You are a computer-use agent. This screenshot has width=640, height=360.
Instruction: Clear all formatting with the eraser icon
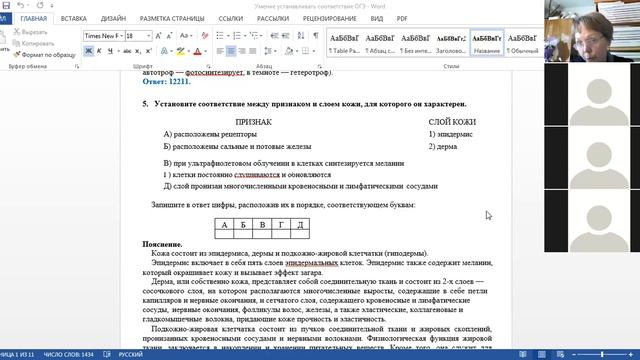click(205, 36)
